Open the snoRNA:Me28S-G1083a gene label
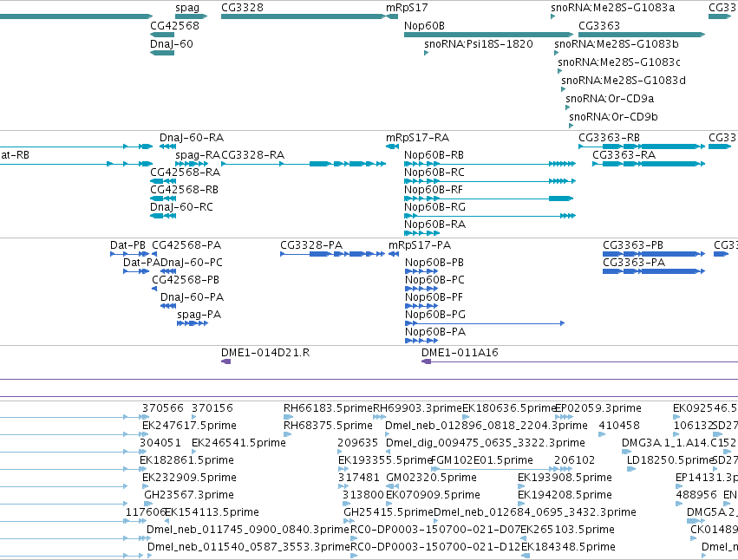The height and width of the screenshot is (560, 738). click(x=612, y=8)
